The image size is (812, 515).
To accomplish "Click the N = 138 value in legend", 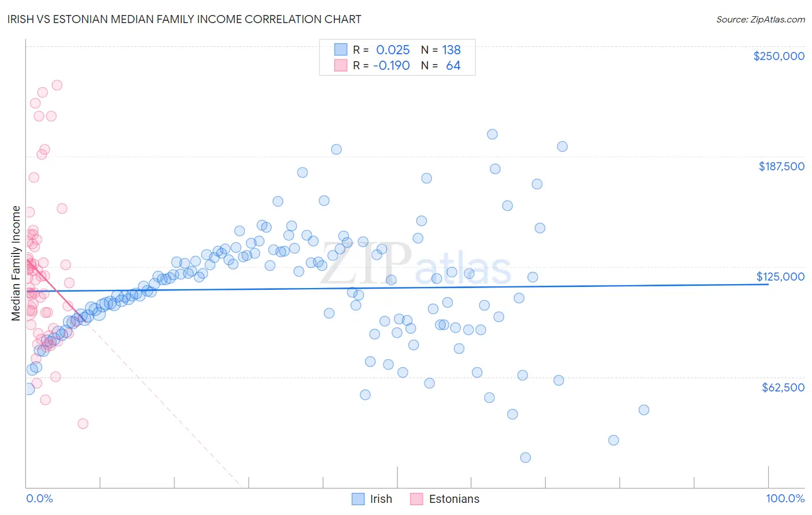I will (x=441, y=50).
